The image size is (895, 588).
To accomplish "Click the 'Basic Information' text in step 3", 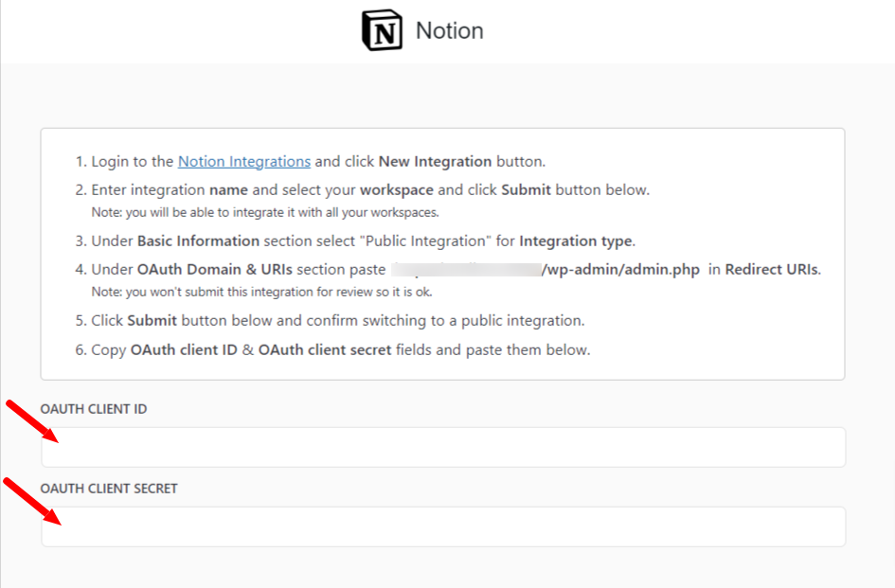I will tap(198, 241).
